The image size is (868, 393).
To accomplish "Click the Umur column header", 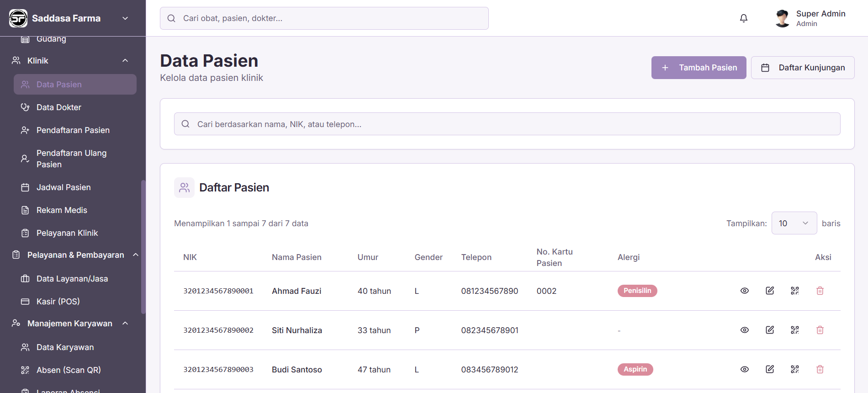I will pyautogui.click(x=368, y=257).
